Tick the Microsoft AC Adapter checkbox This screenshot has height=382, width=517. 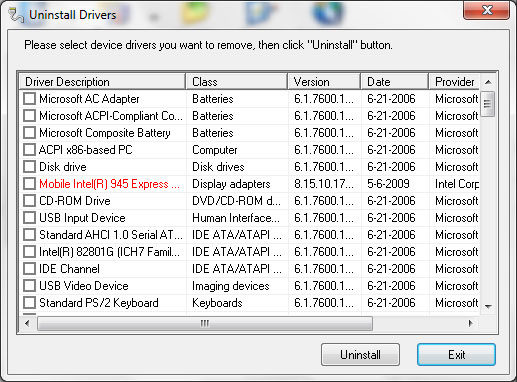[x=29, y=99]
